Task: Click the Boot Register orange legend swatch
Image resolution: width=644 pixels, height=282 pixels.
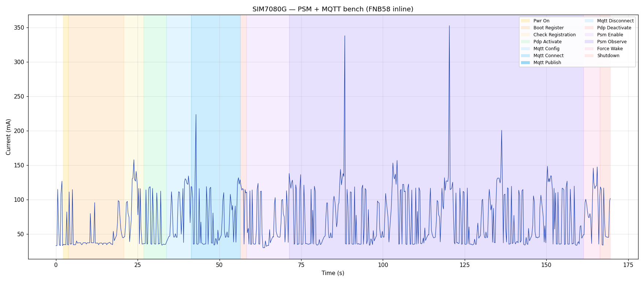Action: point(525,28)
